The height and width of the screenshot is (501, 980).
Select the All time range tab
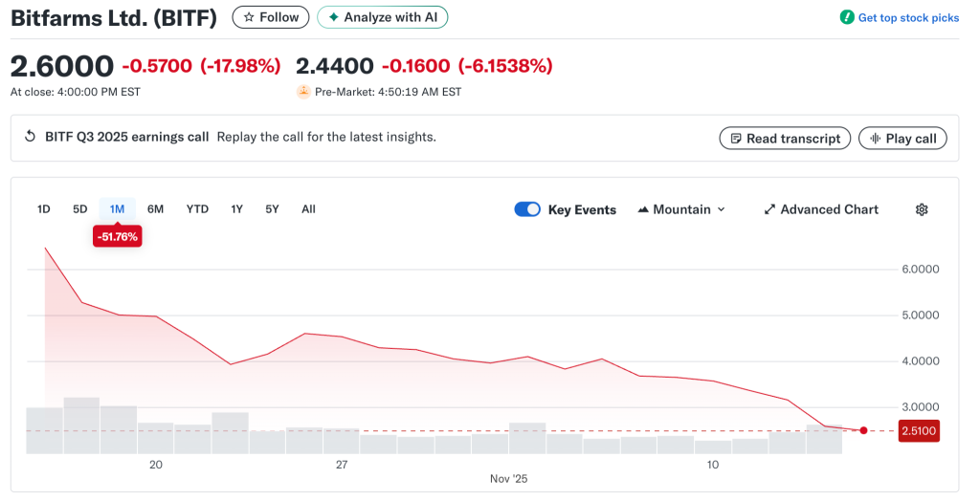point(308,209)
